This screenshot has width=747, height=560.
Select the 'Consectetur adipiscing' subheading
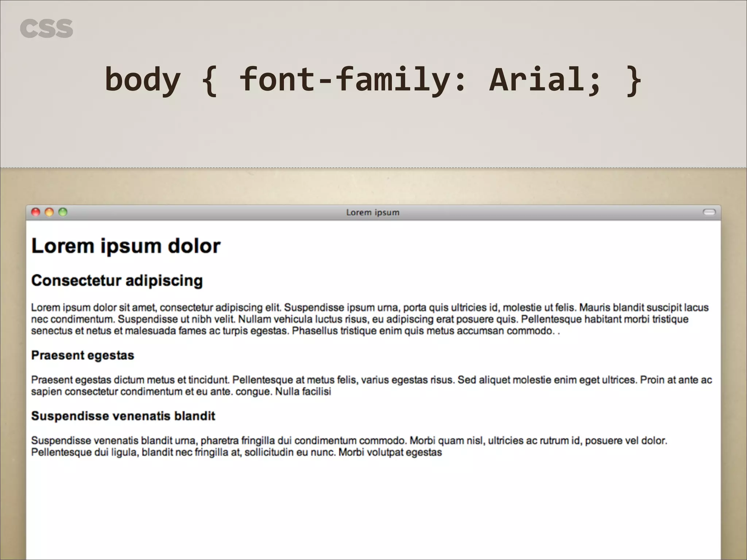117,281
